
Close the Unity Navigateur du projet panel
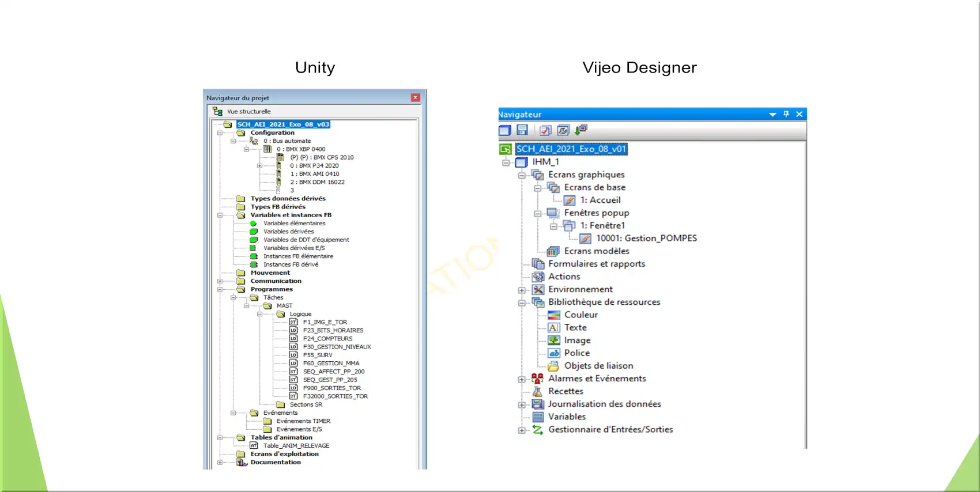click(x=415, y=97)
